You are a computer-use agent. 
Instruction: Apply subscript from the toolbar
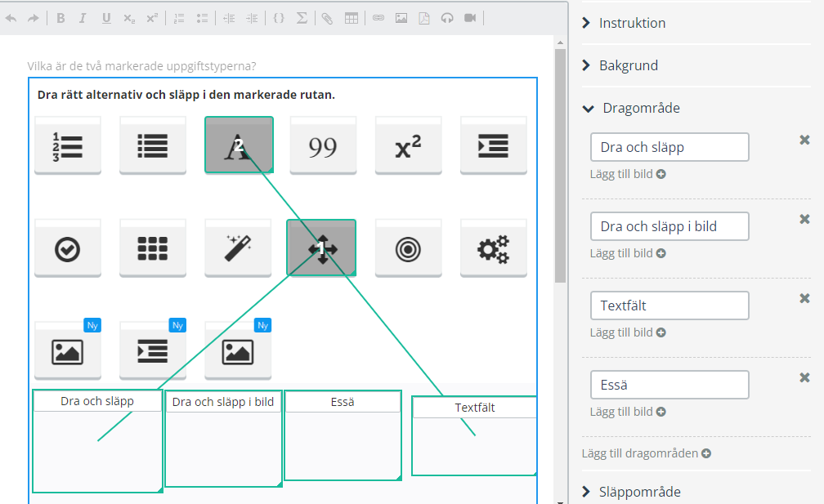pos(129,18)
